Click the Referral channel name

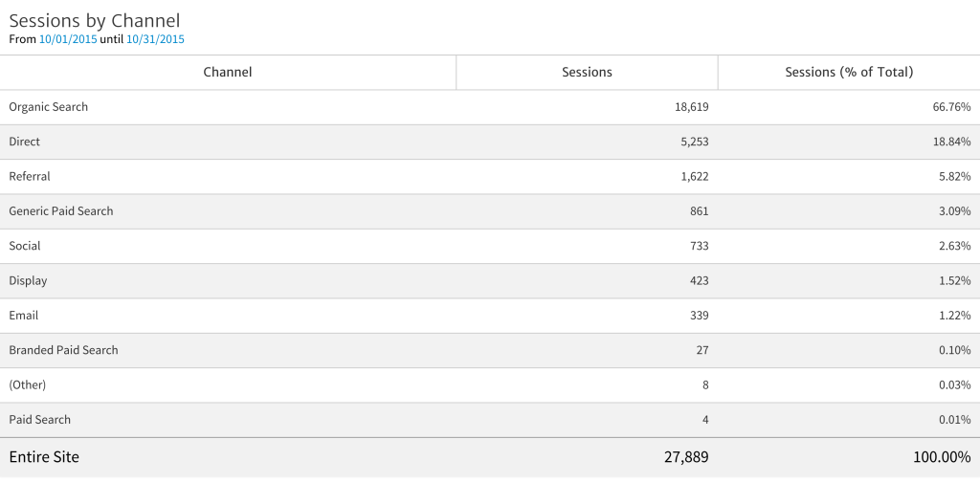(x=30, y=176)
